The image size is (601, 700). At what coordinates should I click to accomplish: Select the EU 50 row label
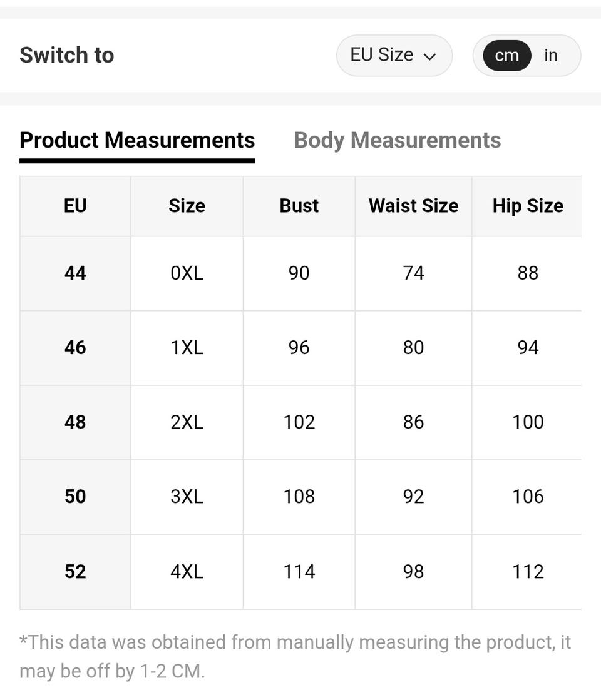tap(75, 496)
